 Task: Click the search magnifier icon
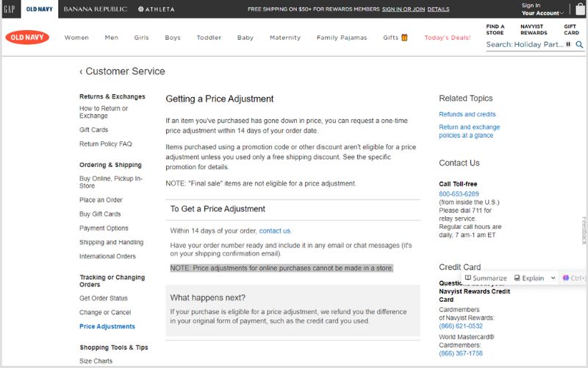pos(579,44)
